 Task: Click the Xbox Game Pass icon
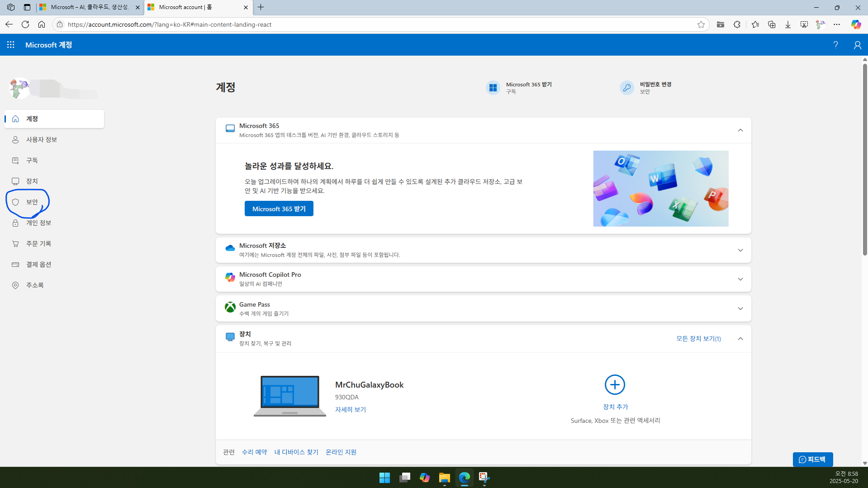pos(230,307)
